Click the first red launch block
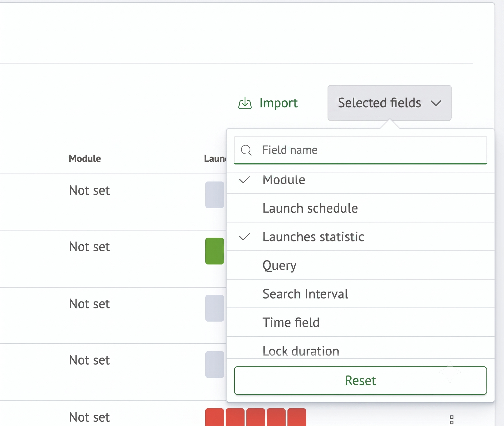This screenshot has height=426, width=504. pyautogui.click(x=215, y=417)
